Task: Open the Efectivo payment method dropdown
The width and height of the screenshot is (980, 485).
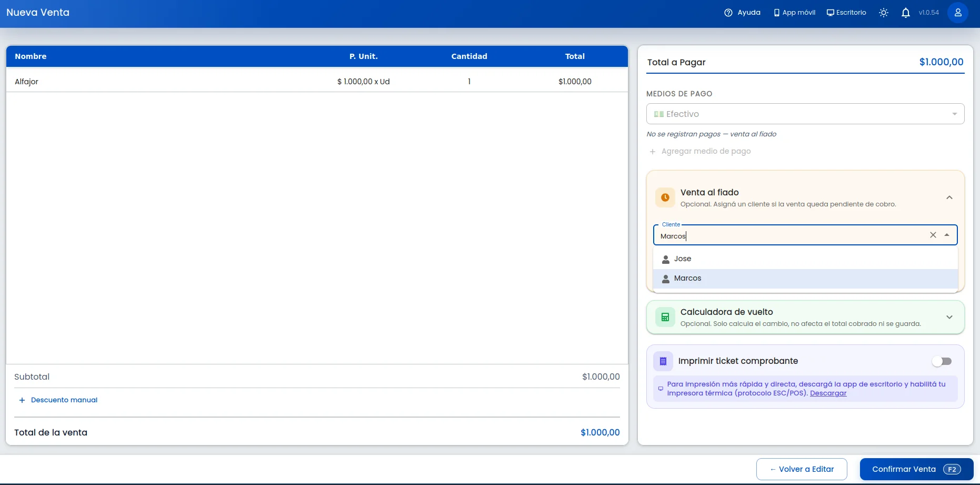Action: click(x=805, y=114)
